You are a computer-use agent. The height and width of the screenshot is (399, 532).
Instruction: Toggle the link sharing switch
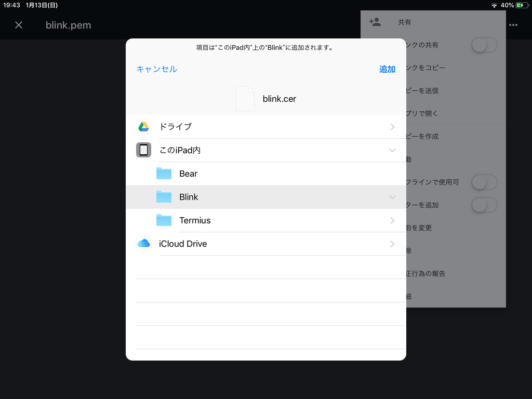(x=485, y=45)
